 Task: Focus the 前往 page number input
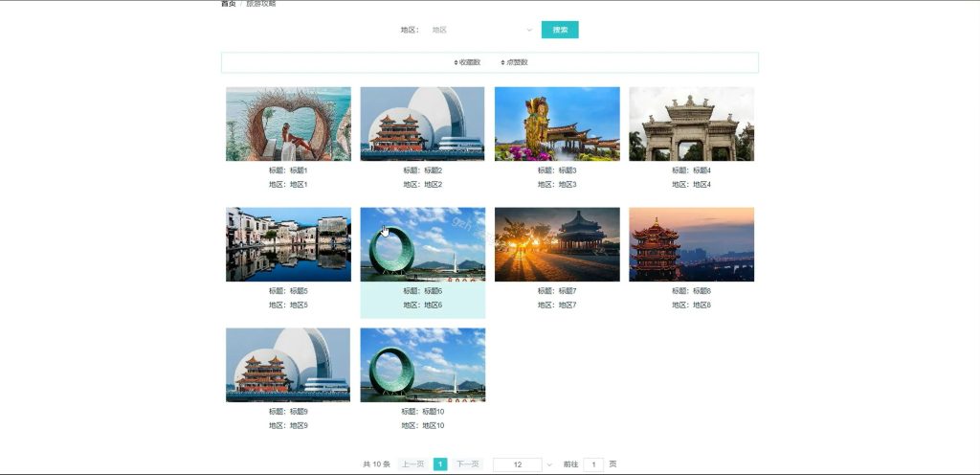point(593,464)
